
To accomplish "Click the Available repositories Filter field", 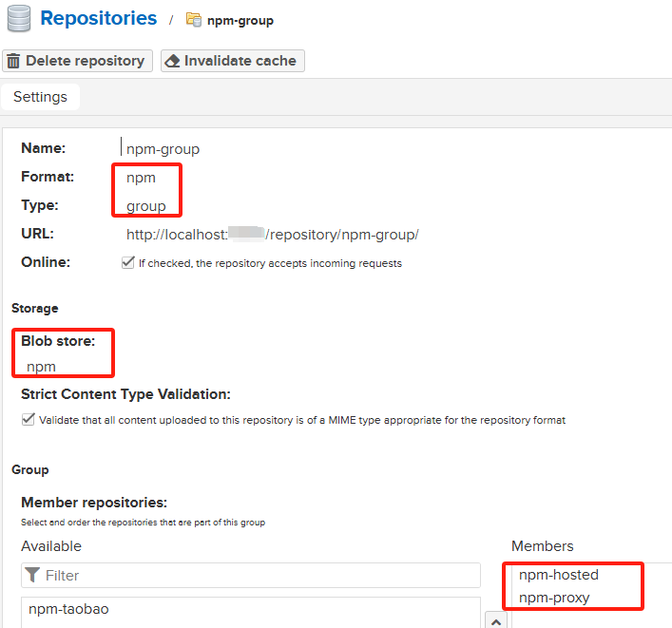I will (251, 576).
